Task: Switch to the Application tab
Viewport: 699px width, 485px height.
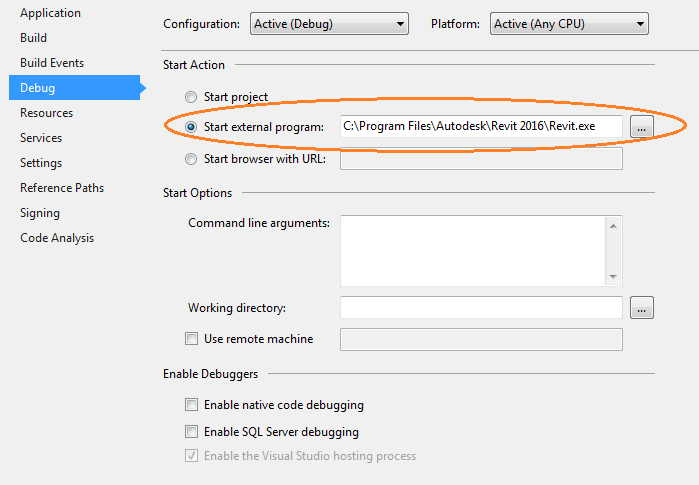Action: (50, 13)
